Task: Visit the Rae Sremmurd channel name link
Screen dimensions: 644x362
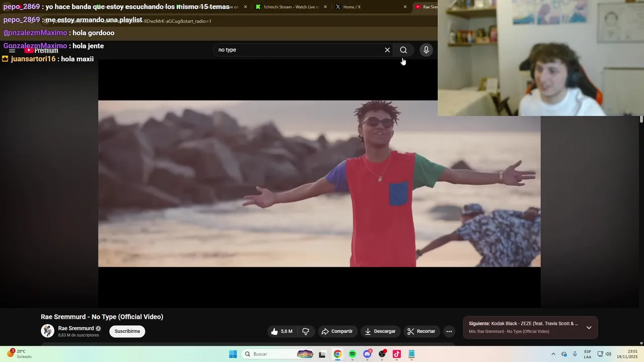Action: click(x=76, y=328)
